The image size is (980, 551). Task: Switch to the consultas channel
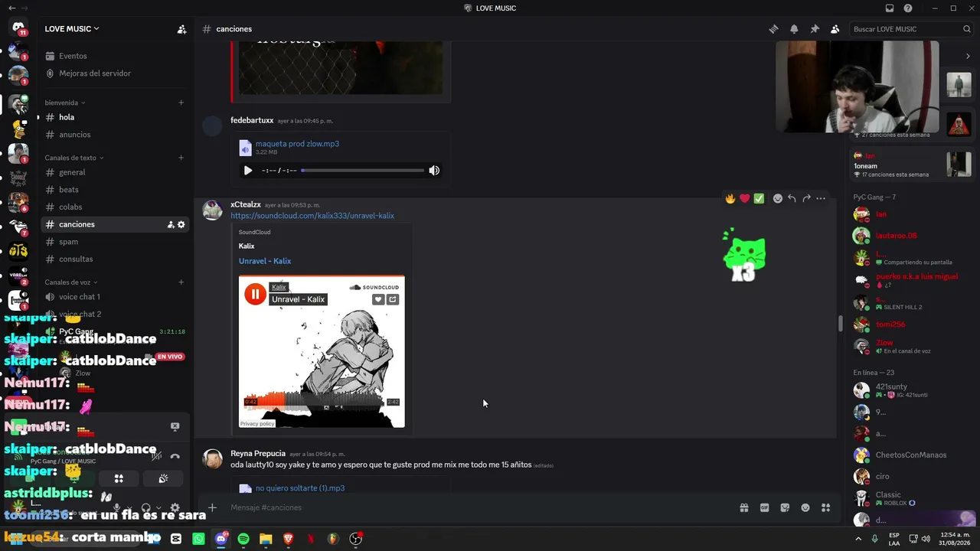(x=115, y=259)
